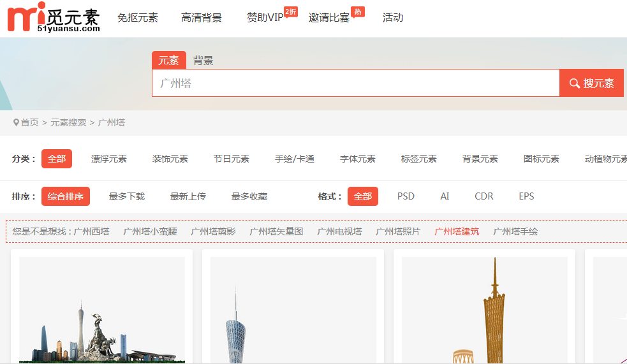This screenshot has width=627, height=364.
Task: Filter format to CDR
Action: point(484,196)
